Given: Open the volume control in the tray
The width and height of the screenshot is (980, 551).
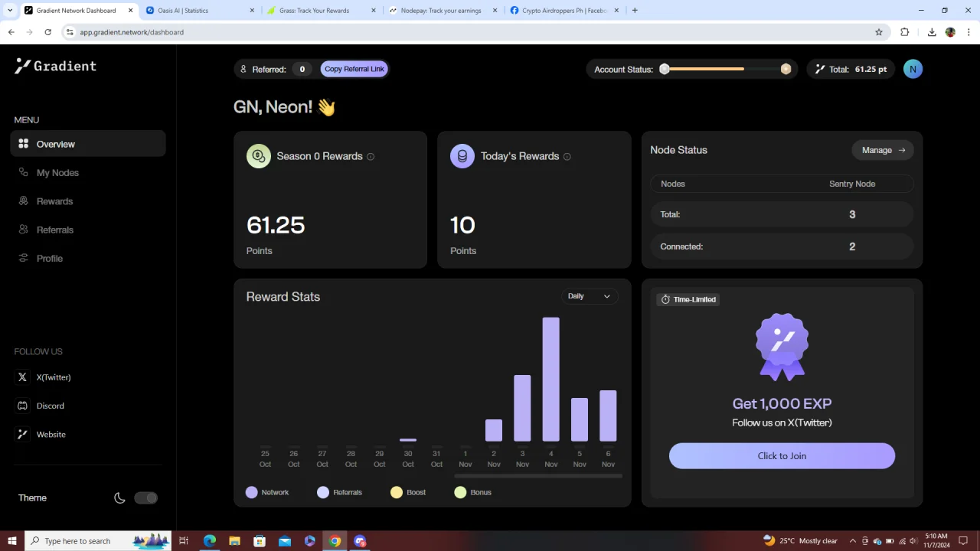Looking at the screenshot, I should coord(913,541).
